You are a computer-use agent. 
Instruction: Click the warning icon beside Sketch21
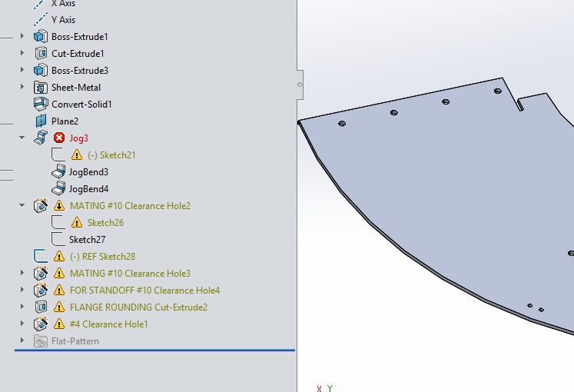click(77, 154)
